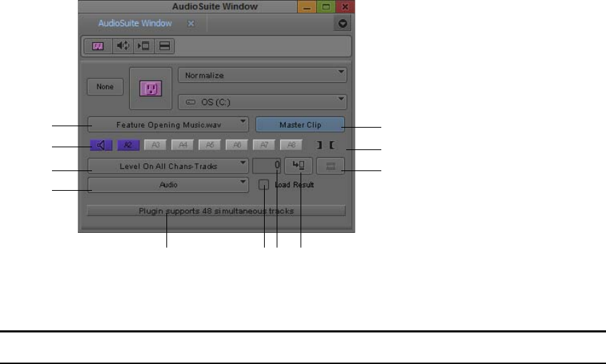This screenshot has width=606, height=364.
Task: Click the mark out bracket icon
Action: [x=320, y=145]
